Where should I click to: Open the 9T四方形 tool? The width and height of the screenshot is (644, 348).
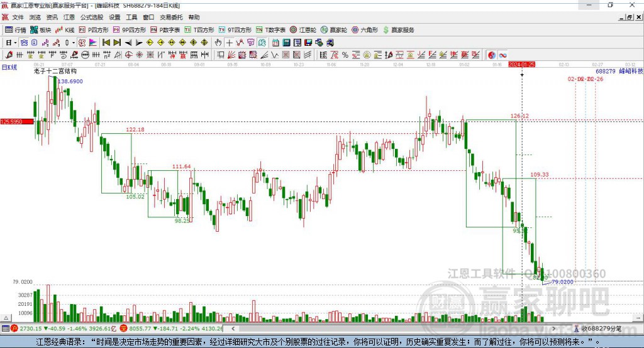pyautogui.click(x=235, y=30)
